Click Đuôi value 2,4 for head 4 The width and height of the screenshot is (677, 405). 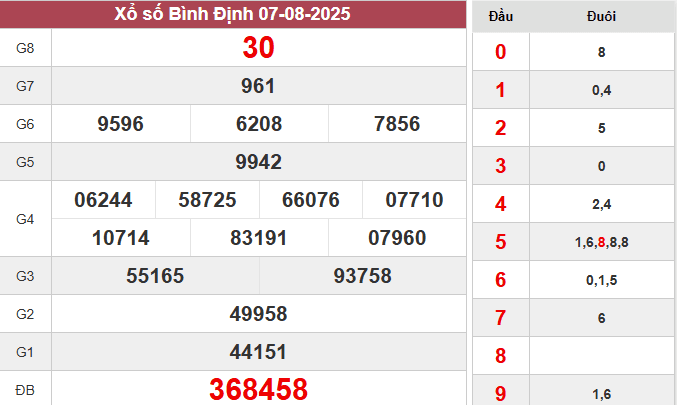pos(601,204)
